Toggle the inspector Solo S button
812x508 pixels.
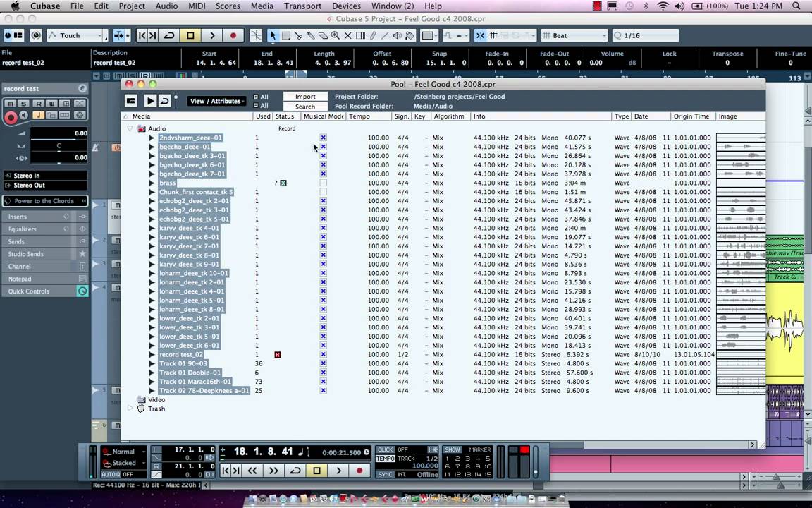[x=24, y=104]
